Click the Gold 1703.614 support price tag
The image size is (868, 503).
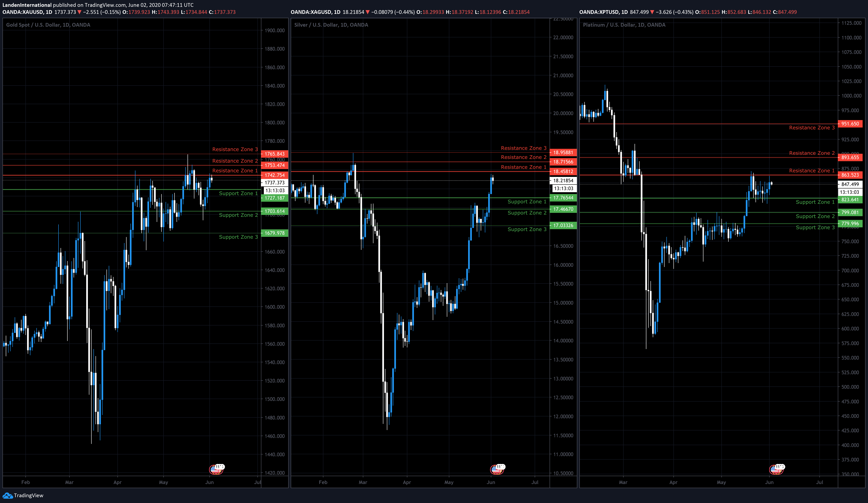[x=275, y=211]
